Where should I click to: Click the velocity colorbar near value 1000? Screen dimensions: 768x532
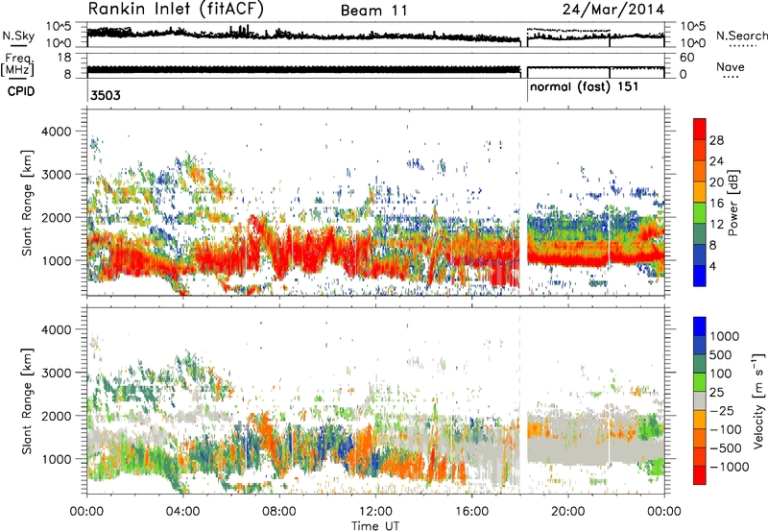700,336
